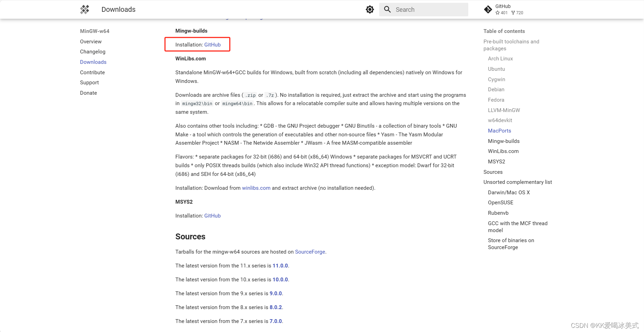Jump to Rubenvb in contents
This screenshot has width=644, height=332.
[x=498, y=213]
